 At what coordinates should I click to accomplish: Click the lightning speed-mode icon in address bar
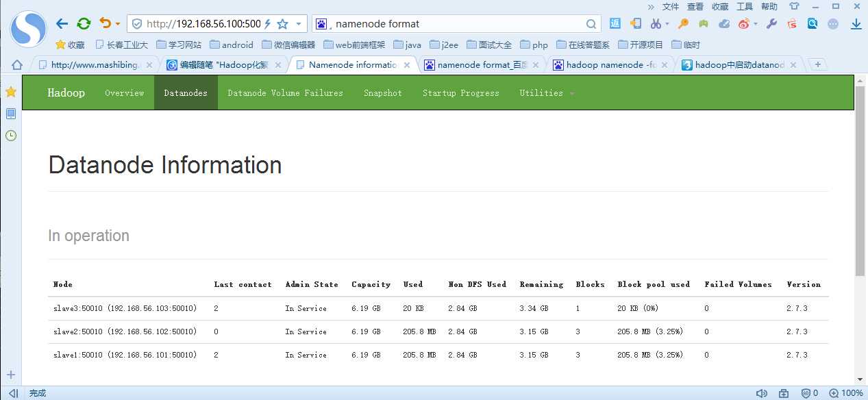click(x=267, y=23)
